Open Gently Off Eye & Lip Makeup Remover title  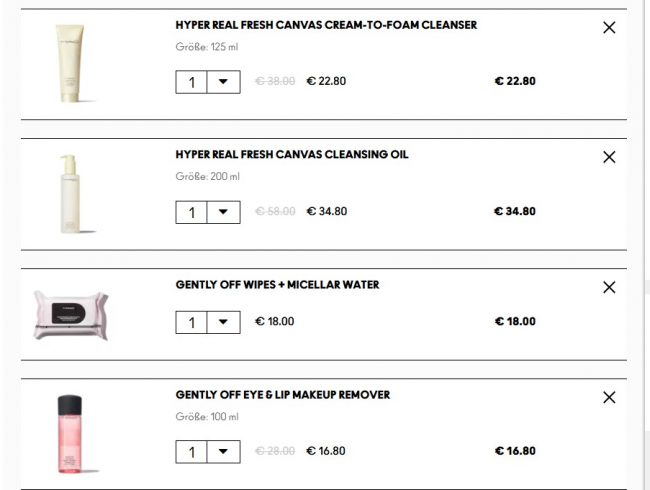coord(283,395)
